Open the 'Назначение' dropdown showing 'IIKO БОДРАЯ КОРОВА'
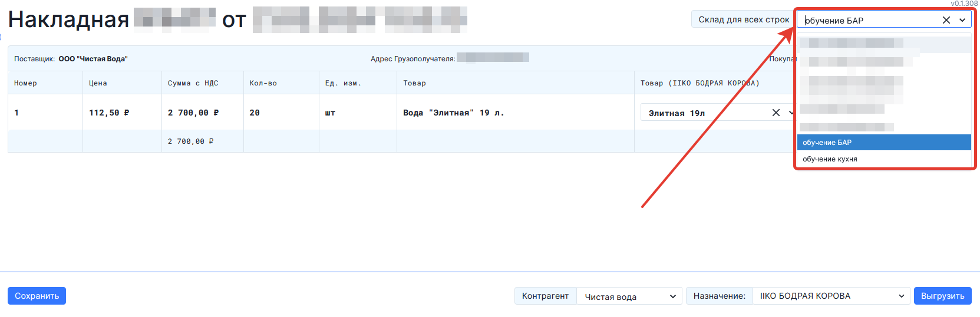 coord(831,296)
